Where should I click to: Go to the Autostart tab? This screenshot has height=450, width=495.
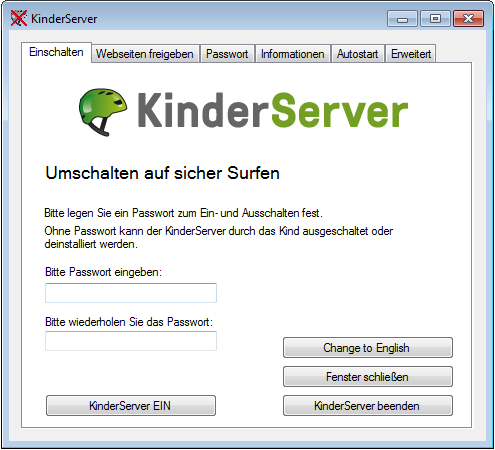(x=357, y=54)
